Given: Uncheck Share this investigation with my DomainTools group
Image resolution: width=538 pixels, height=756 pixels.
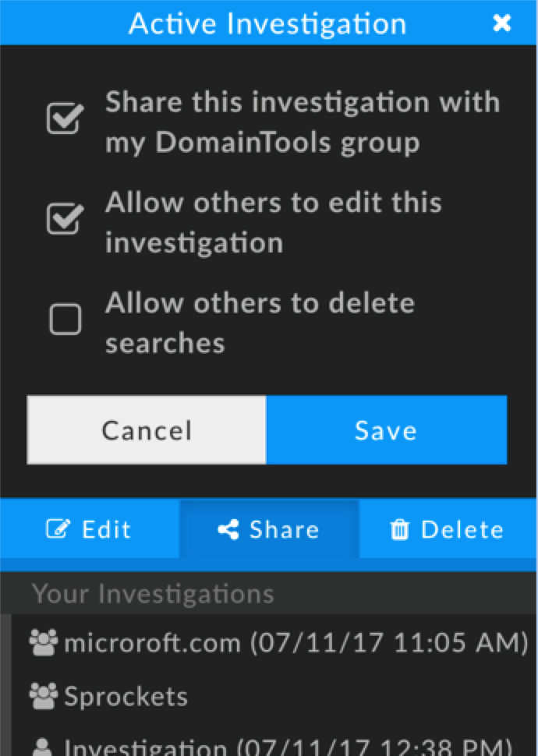Looking at the screenshot, I should pyautogui.click(x=65, y=118).
